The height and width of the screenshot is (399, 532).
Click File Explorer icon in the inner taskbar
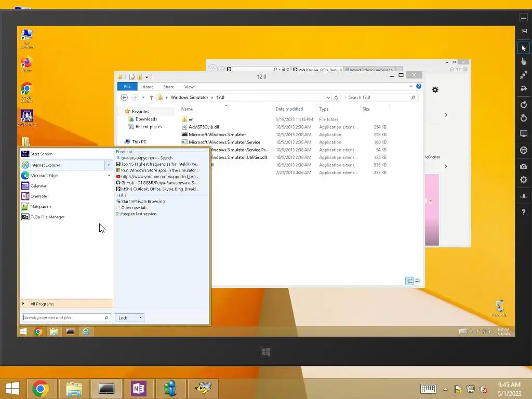[54, 331]
